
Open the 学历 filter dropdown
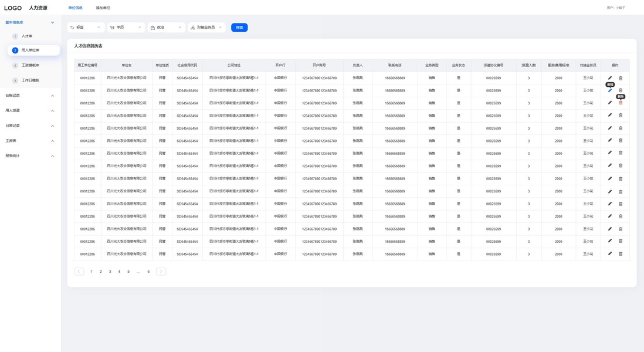tap(126, 28)
